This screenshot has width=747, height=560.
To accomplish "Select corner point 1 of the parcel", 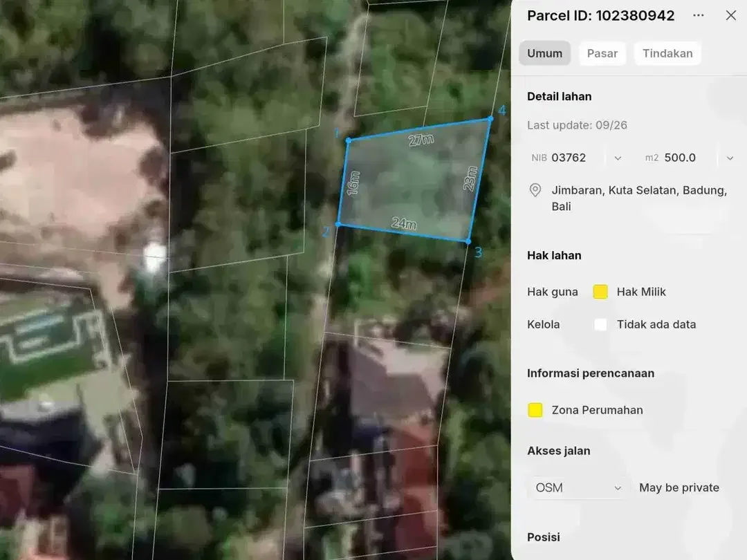I will (348, 140).
